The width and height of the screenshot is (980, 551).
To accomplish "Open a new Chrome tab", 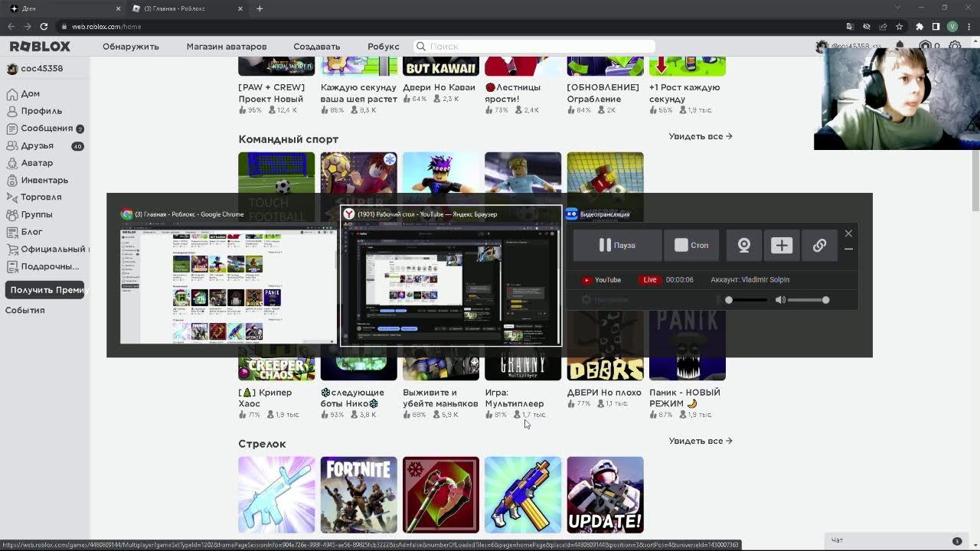I will point(260,8).
